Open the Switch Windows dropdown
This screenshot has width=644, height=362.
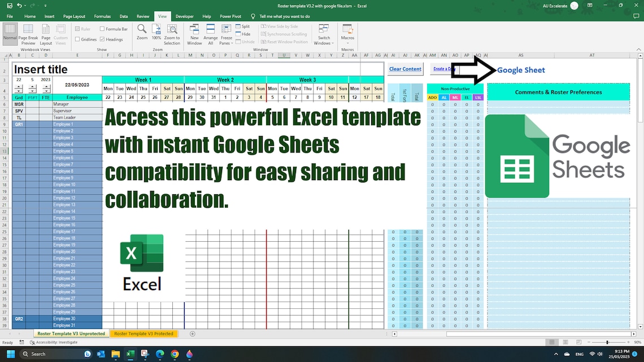tap(323, 34)
